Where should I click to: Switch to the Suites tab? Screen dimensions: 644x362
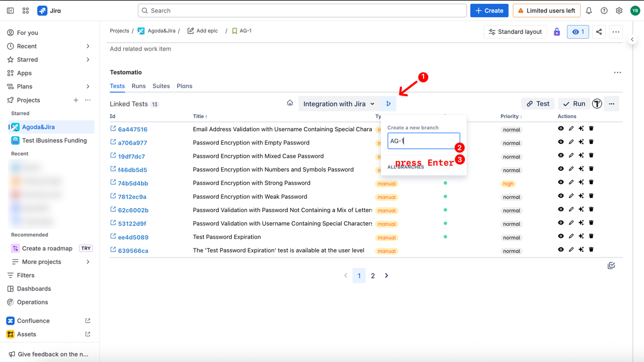pyautogui.click(x=161, y=86)
